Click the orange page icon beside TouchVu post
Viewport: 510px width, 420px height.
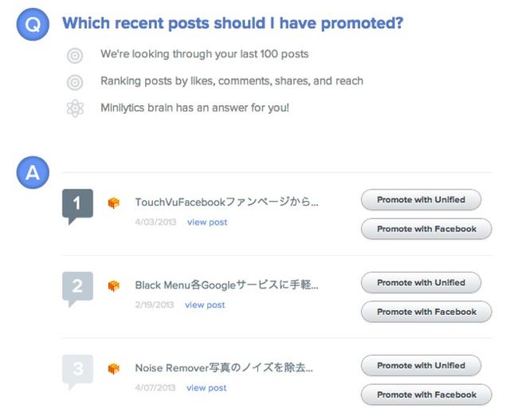coord(114,203)
